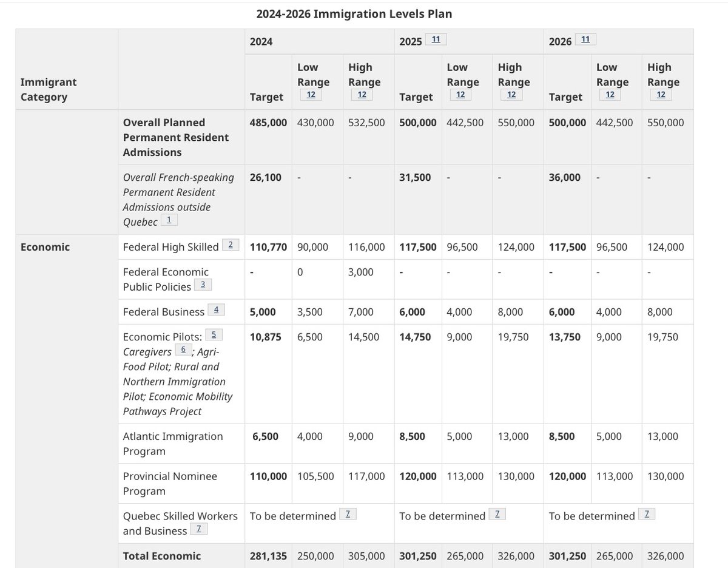This screenshot has width=728, height=568.
Task: Open footnote 11 beside the 2025 header
Action: coord(436,38)
